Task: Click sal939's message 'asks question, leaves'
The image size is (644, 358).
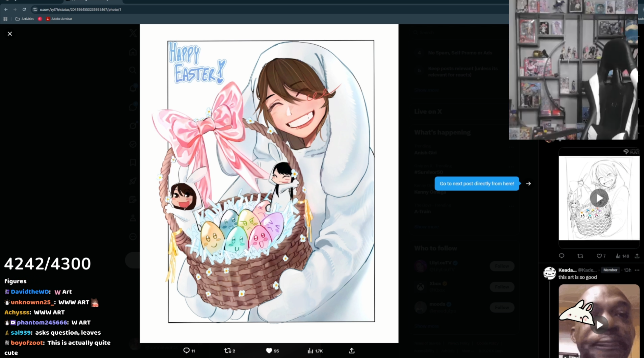Action: (68, 333)
